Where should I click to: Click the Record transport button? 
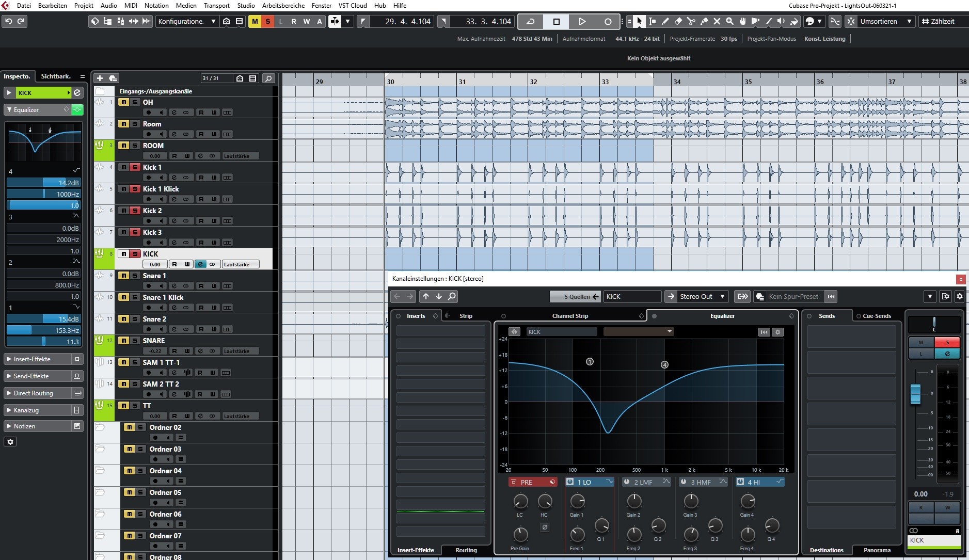pyautogui.click(x=608, y=21)
